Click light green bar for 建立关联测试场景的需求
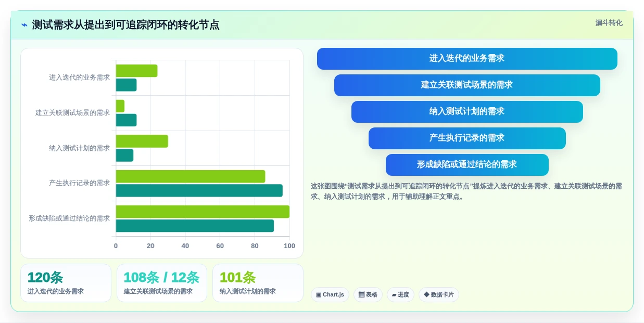Screen dimensions: 644x323 (120, 106)
